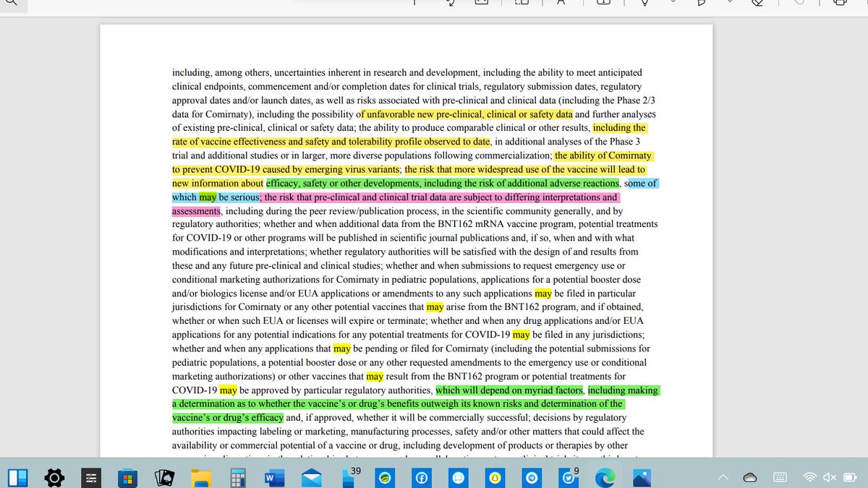
Task: Click the muted volume icon in the tray
Action: tap(829, 478)
